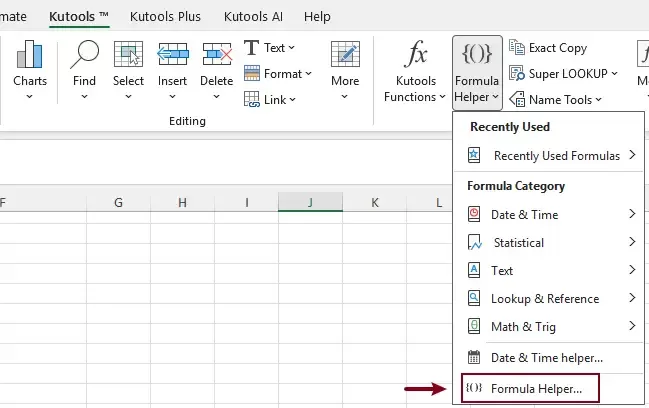Switch to the Kutools tab
This screenshot has width=649, height=408.
(79, 17)
